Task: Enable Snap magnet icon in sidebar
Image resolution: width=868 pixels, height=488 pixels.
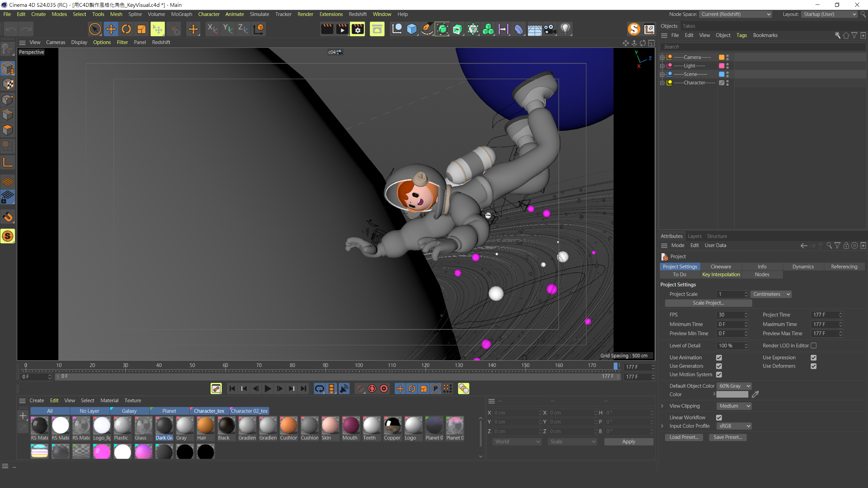Action: (8, 217)
